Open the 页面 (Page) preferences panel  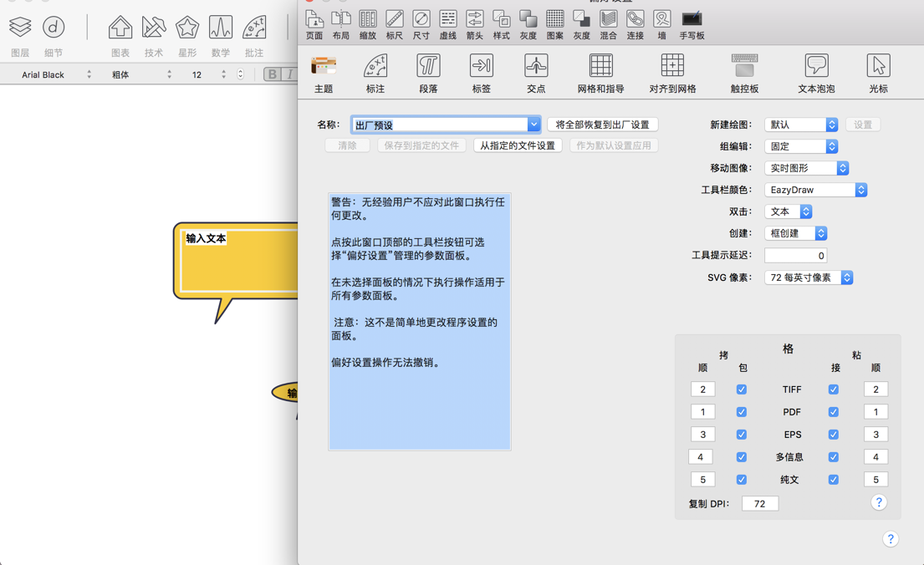point(314,24)
